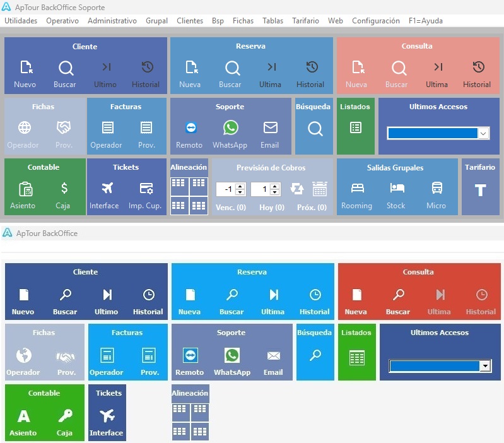Open WhatsApp support in top window
The image size is (504, 443).
pos(230,135)
